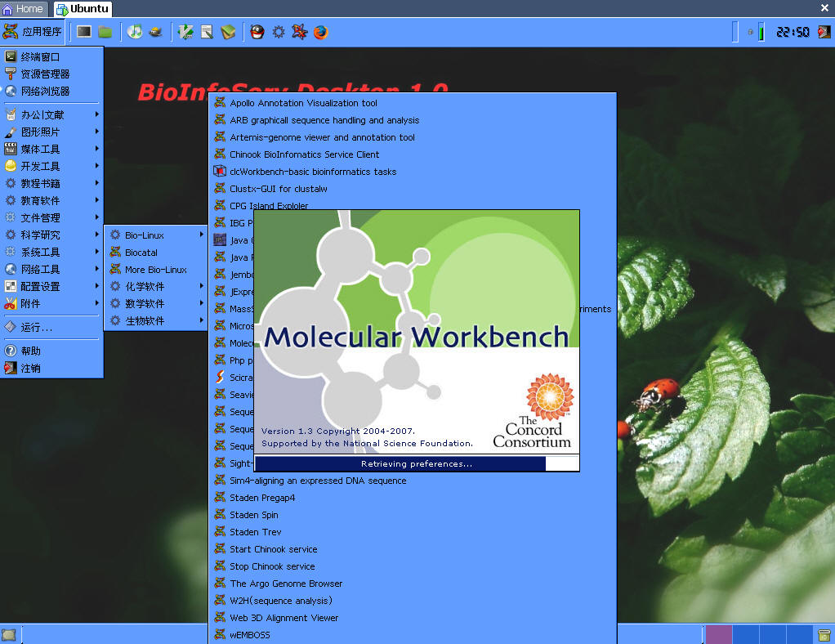The height and width of the screenshot is (644, 835).
Task: Open CPG Island Exploler entry
Action: coord(413,204)
